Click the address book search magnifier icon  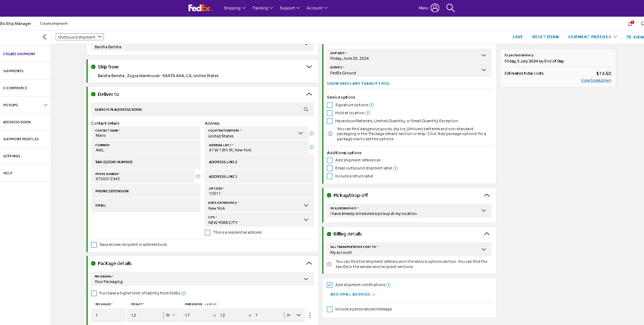pyautogui.click(x=306, y=109)
